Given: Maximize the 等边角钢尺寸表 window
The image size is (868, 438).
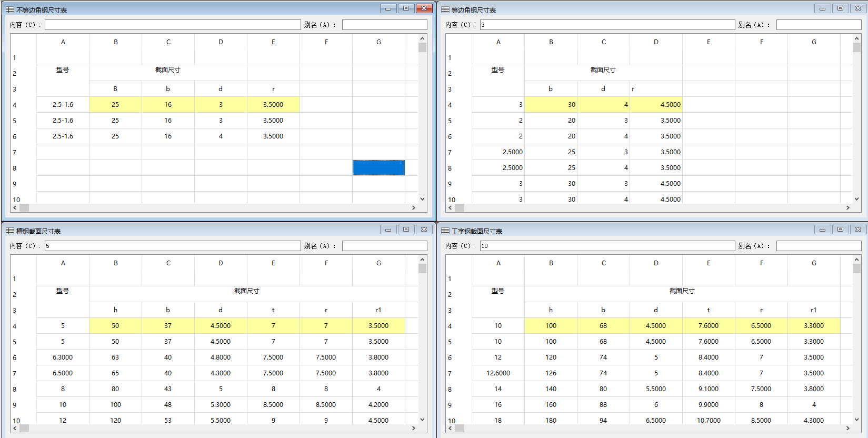Looking at the screenshot, I should 840,8.
